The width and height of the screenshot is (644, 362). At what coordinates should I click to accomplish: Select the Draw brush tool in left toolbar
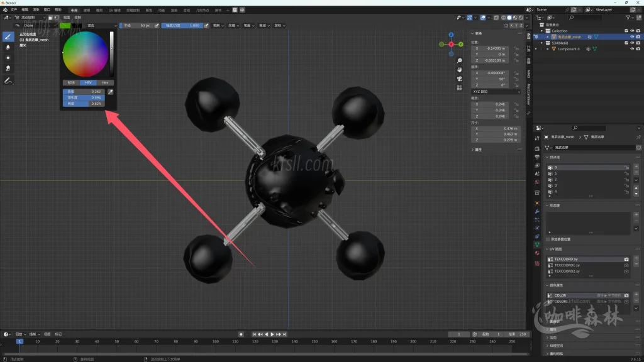(x=8, y=36)
